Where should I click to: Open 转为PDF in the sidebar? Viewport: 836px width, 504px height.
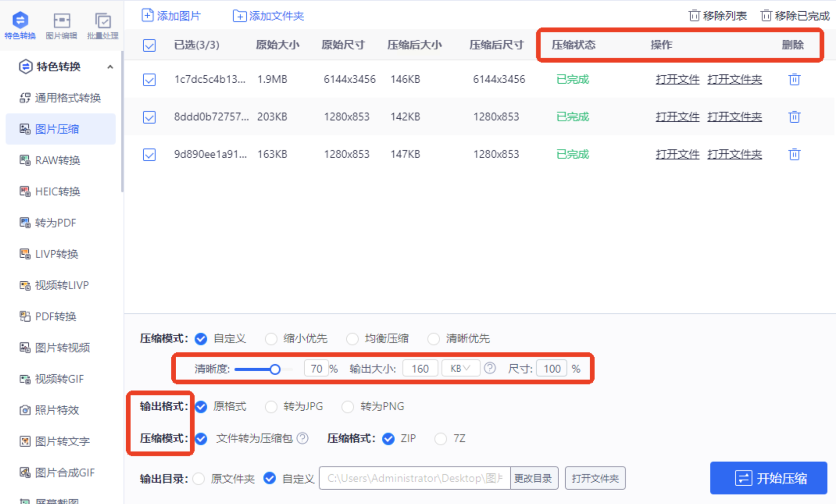55,223
